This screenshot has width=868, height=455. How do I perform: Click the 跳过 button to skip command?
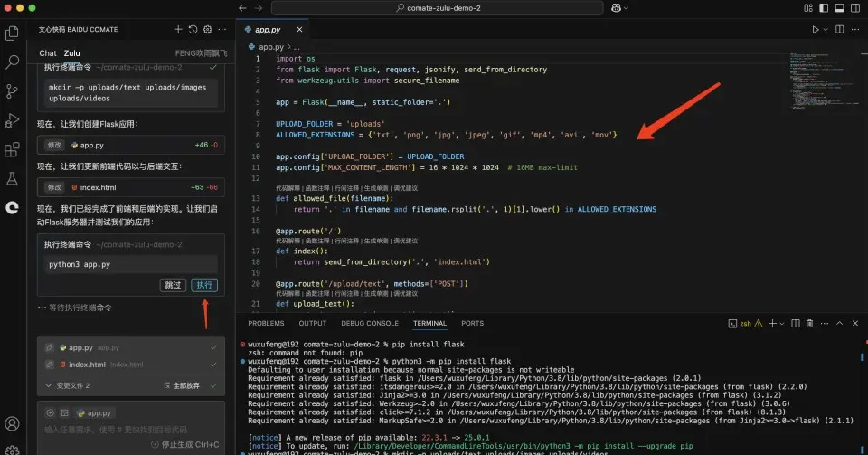[x=172, y=285]
